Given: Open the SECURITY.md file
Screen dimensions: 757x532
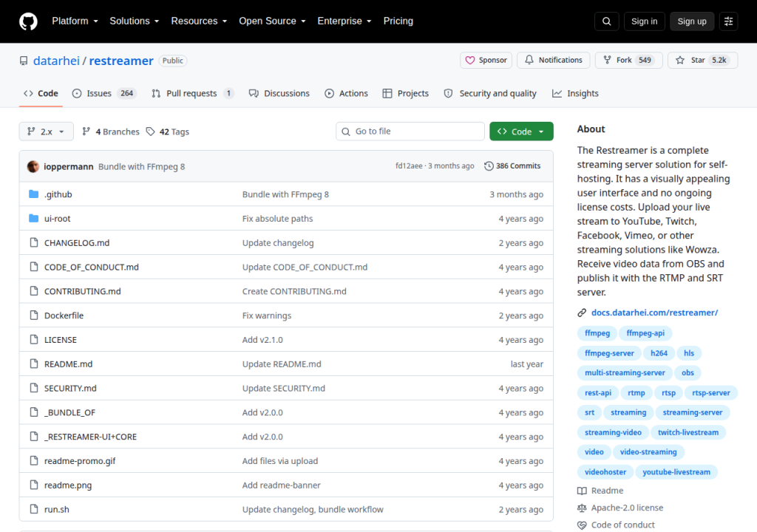Looking at the screenshot, I should (70, 388).
